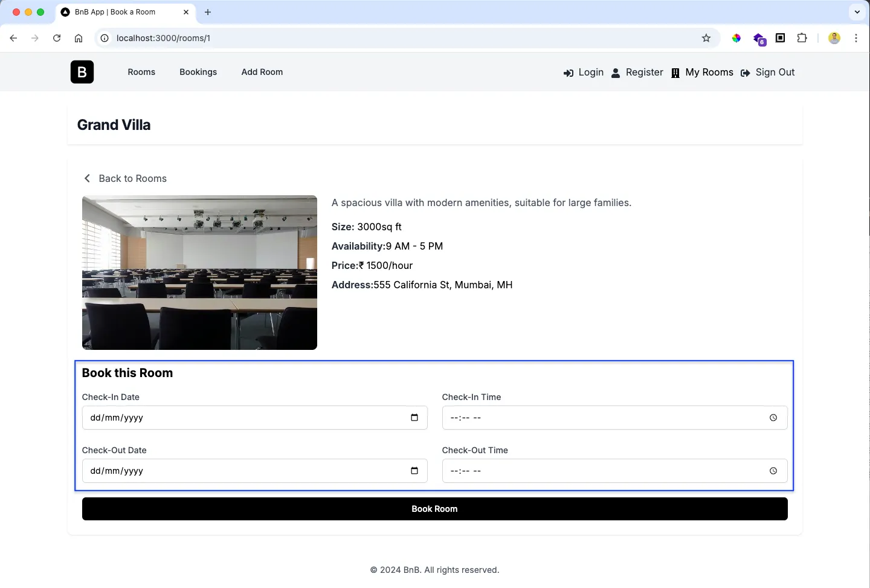The height and width of the screenshot is (588, 870).
Task: Click the 'Size: 3000sq ft' text
Action: 367,227
